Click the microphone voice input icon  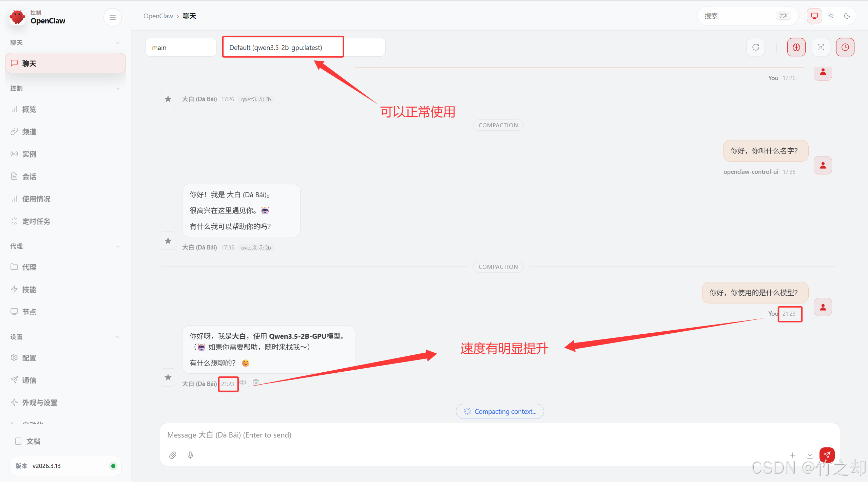coord(190,455)
